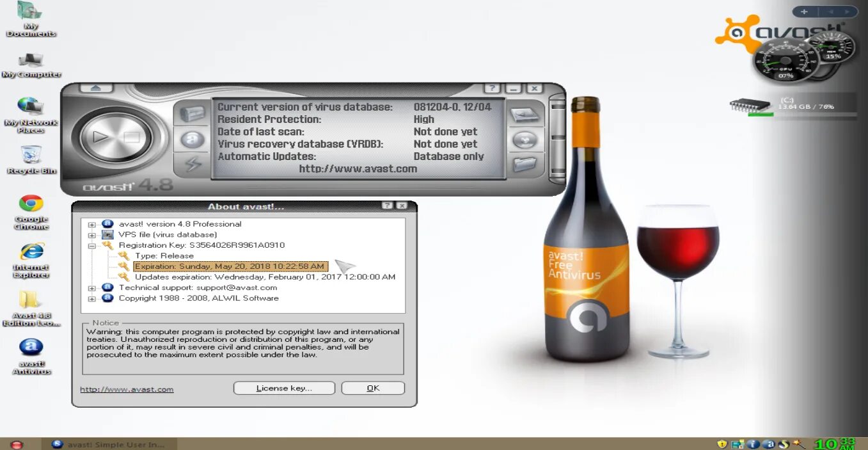Click the key icon beside Updates expiration
Viewport: 868px width, 450px height.
123,277
